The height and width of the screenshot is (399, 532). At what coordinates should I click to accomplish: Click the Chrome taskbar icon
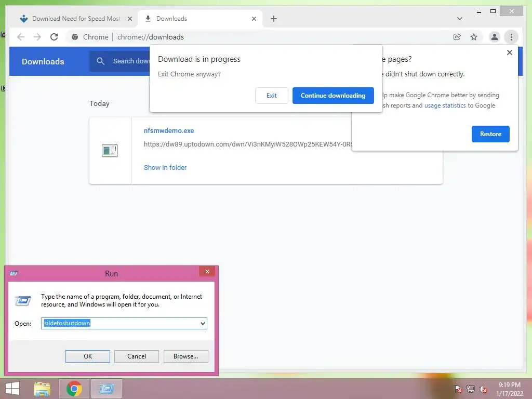[x=74, y=389]
